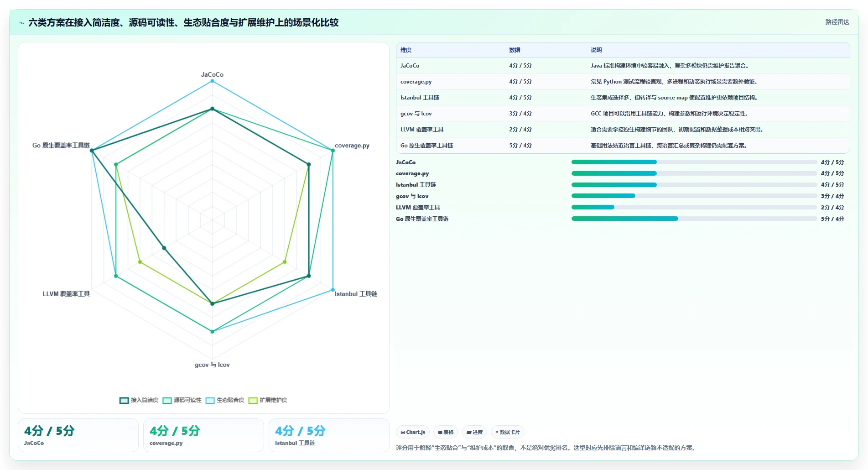Click the LLVM 覆盖率工具 radar axis label
Screen dimensions: 868x470
pyautogui.click(x=66, y=294)
